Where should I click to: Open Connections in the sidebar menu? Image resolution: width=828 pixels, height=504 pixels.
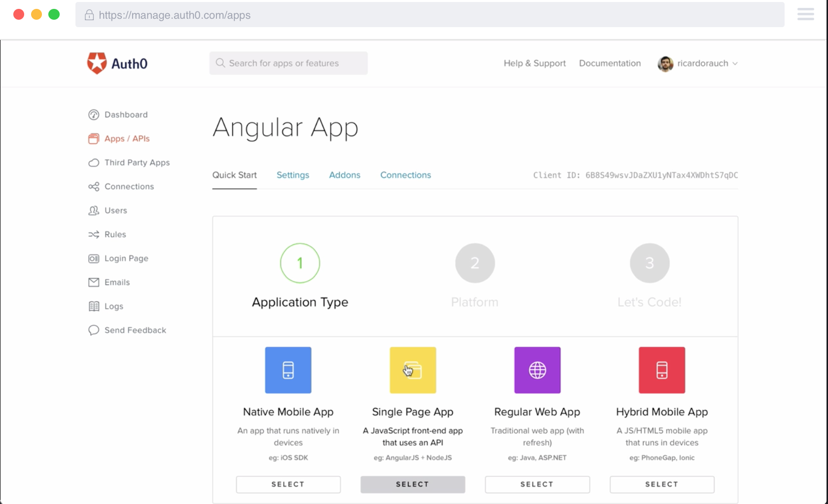(x=129, y=186)
